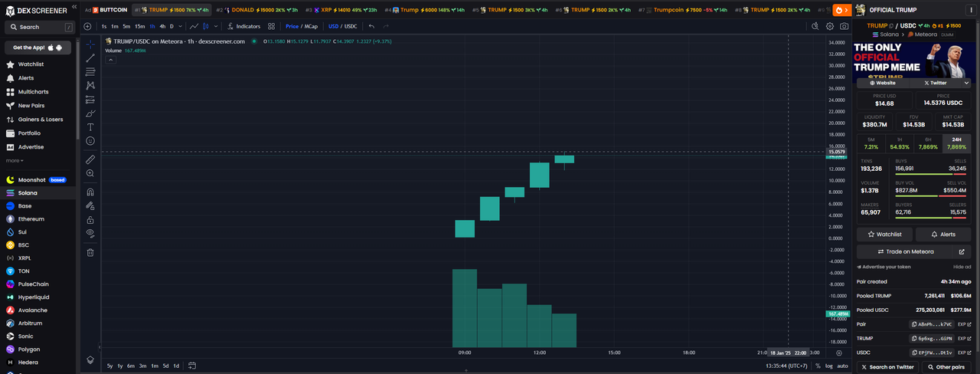
Task: Set chart interval to 4h
Action: 162,26
